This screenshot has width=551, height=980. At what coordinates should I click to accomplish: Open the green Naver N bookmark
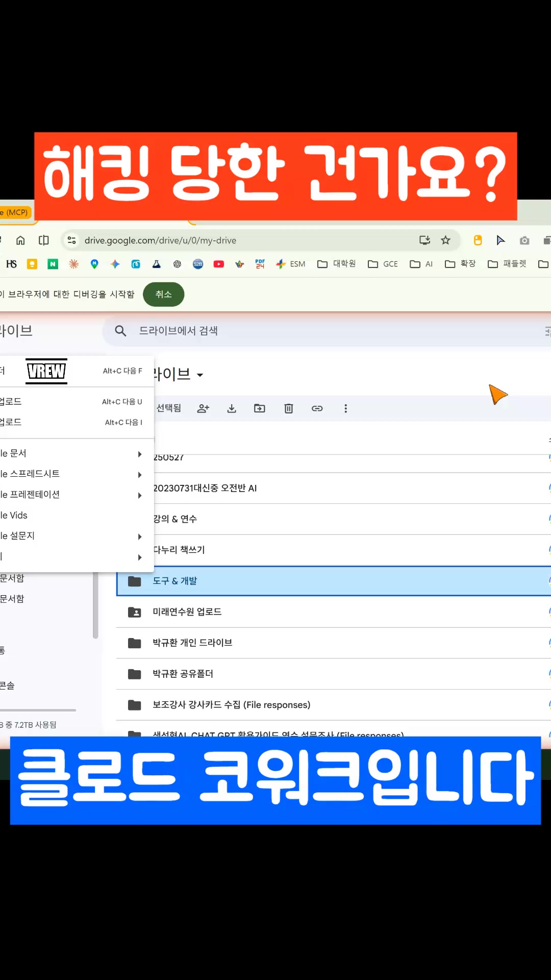click(x=53, y=264)
